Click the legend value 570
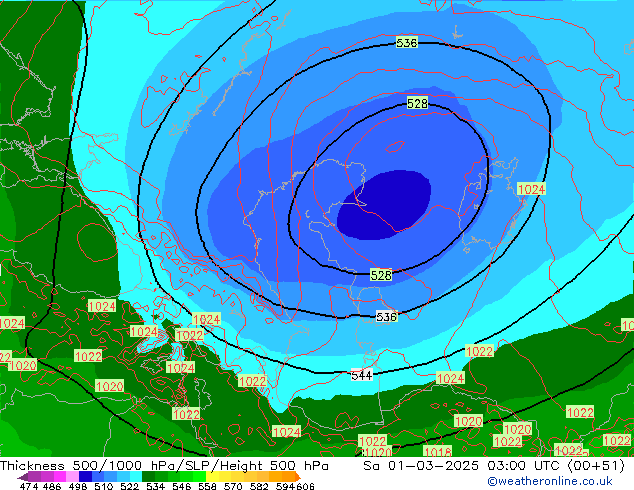The image size is (634, 490). (x=233, y=486)
